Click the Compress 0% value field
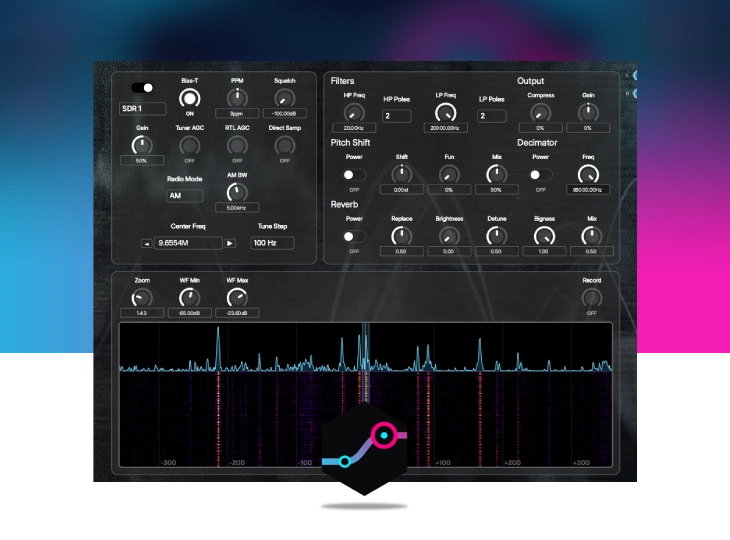Screen dimensions: 730x540 click(541, 128)
